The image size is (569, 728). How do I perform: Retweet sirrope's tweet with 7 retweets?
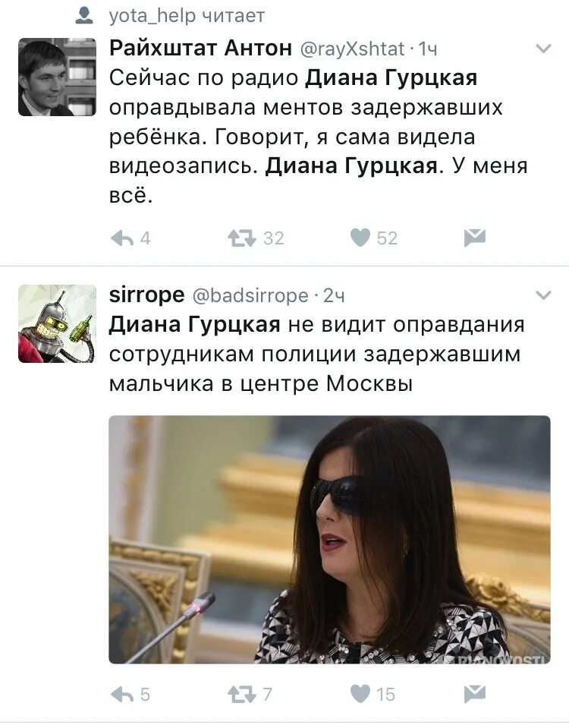click(x=242, y=695)
